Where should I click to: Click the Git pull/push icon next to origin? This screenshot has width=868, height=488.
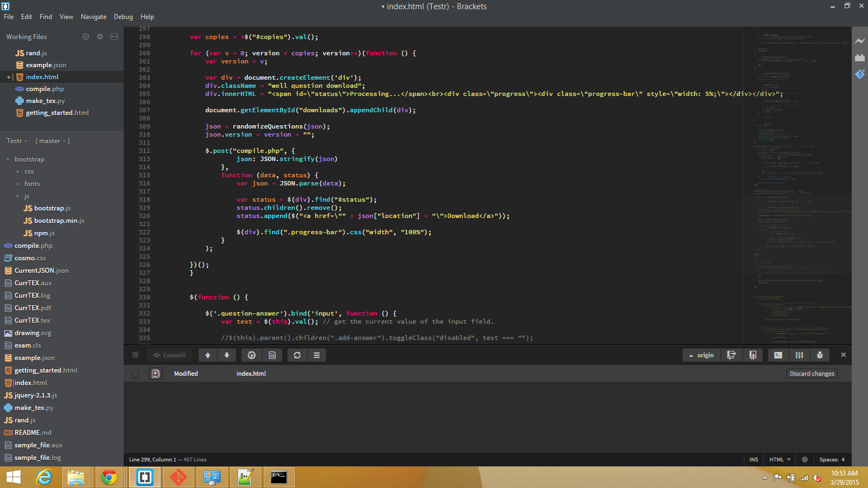click(752, 355)
